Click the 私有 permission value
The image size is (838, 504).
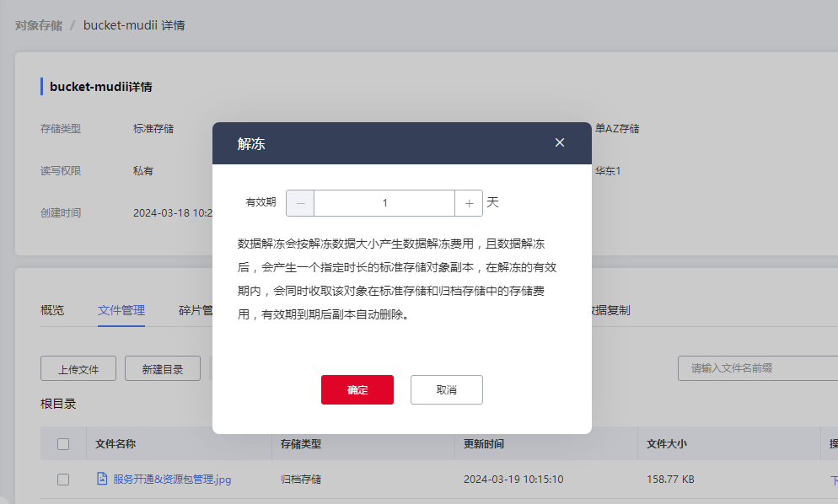(143, 171)
